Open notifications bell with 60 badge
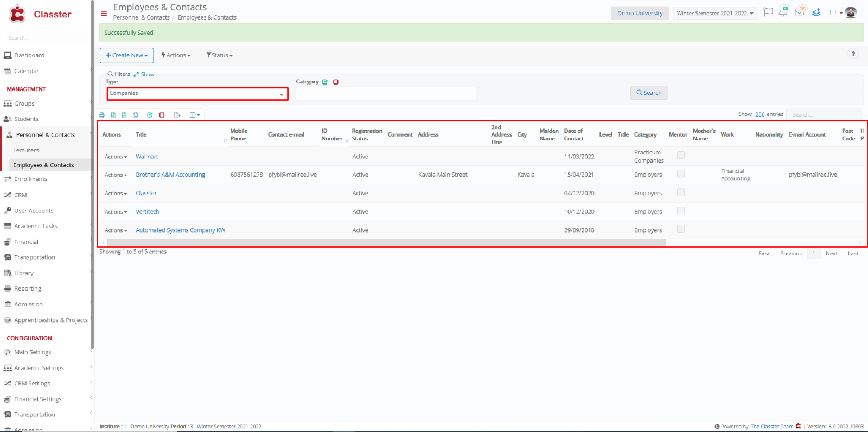This screenshot has height=432, width=868. click(783, 11)
